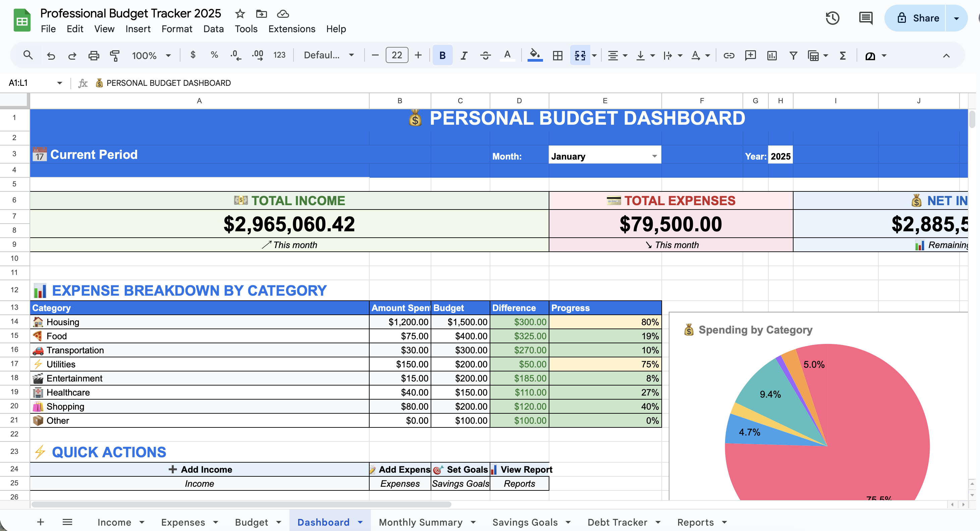Open the Borders icon
This screenshot has height=531, width=980.
click(x=557, y=56)
